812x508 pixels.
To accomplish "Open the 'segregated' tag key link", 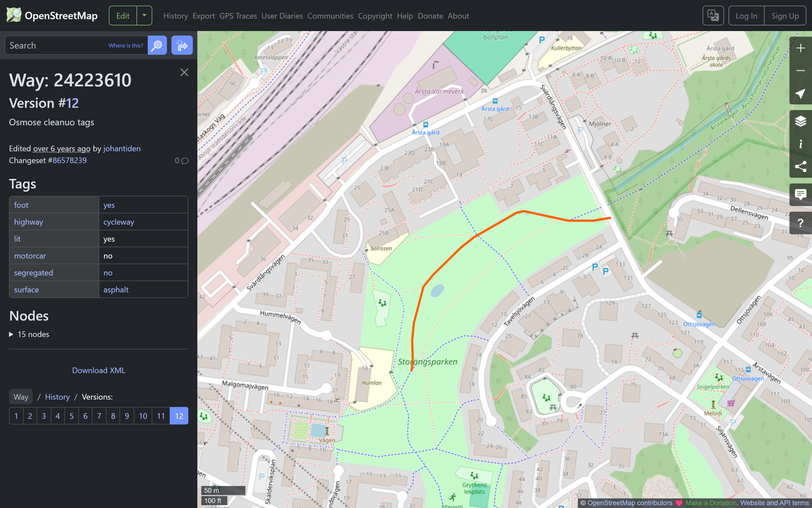I will [34, 273].
